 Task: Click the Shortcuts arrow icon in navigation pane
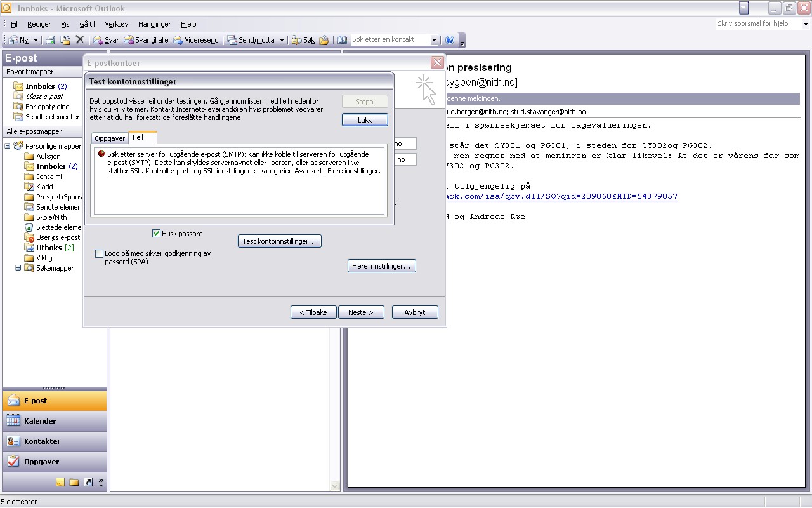(x=88, y=483)
